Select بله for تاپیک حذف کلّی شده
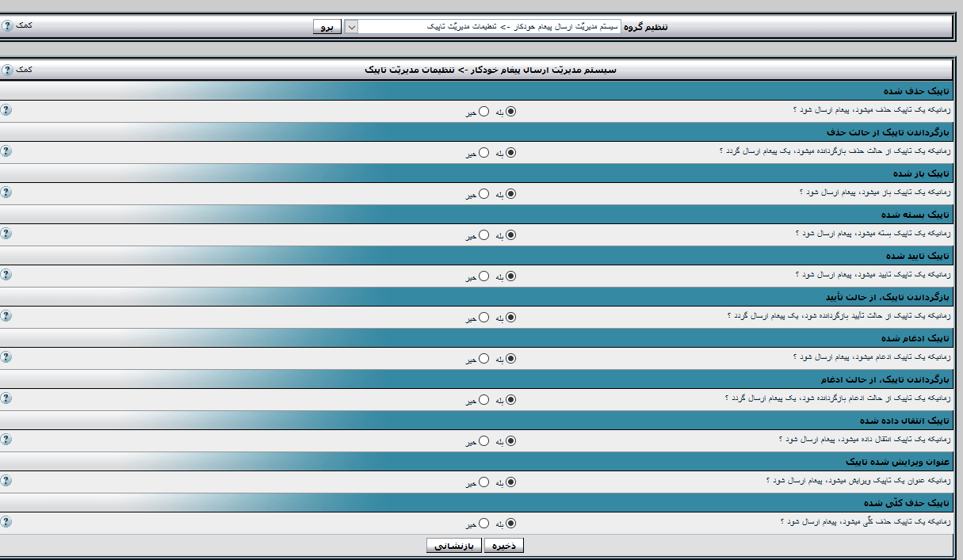Screen dimensions: 963x560 click(510, 524)
